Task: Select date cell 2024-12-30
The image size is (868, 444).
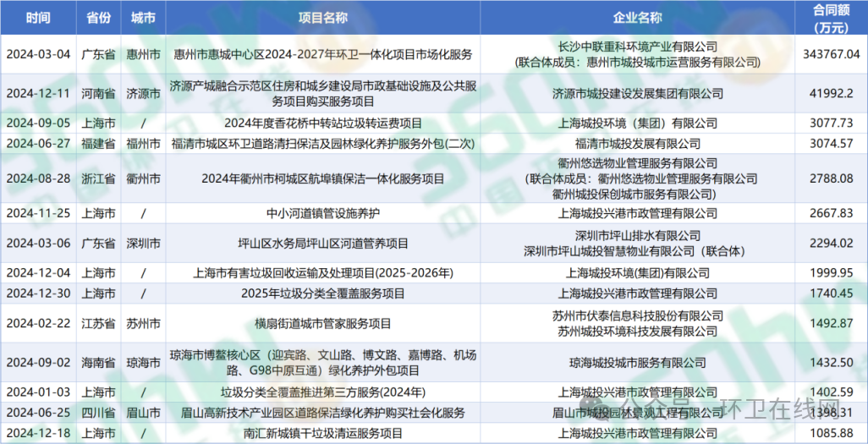Action: pyautogui.click(x=38, y=293)
